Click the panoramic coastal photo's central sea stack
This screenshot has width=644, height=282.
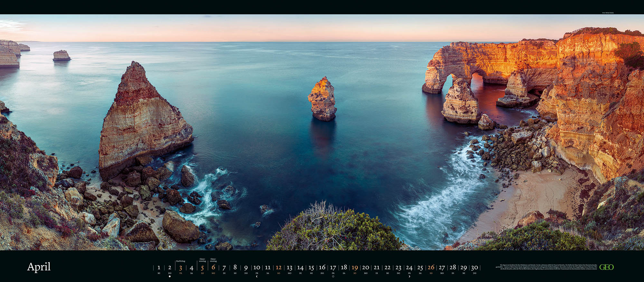[x=322, y=99]
